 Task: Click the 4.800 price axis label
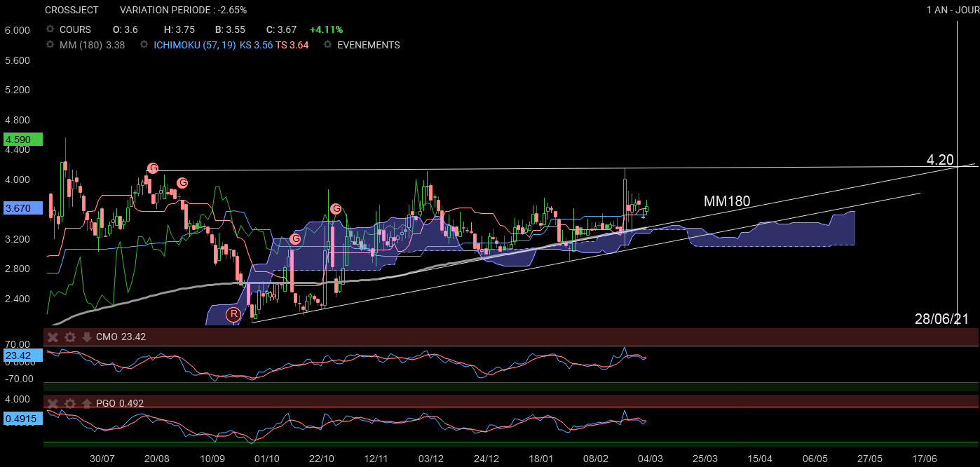(x=18, y=120)
